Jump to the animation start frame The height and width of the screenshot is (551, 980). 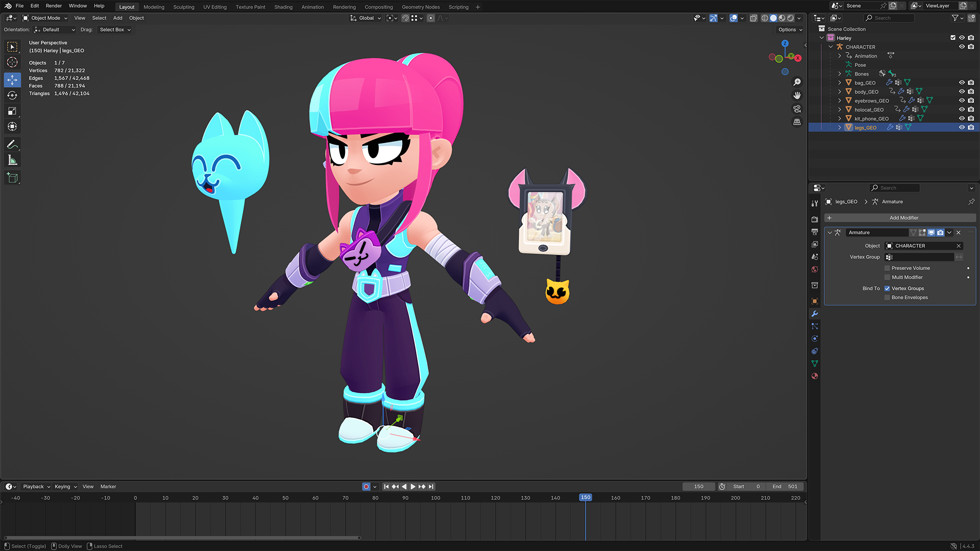pyautogui.click(x=386, y=487)
